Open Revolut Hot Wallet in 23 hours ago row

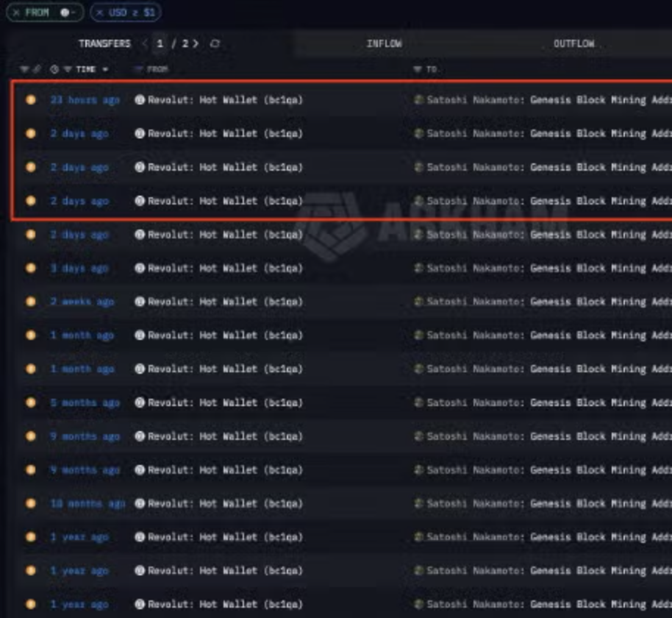[226, 100]
